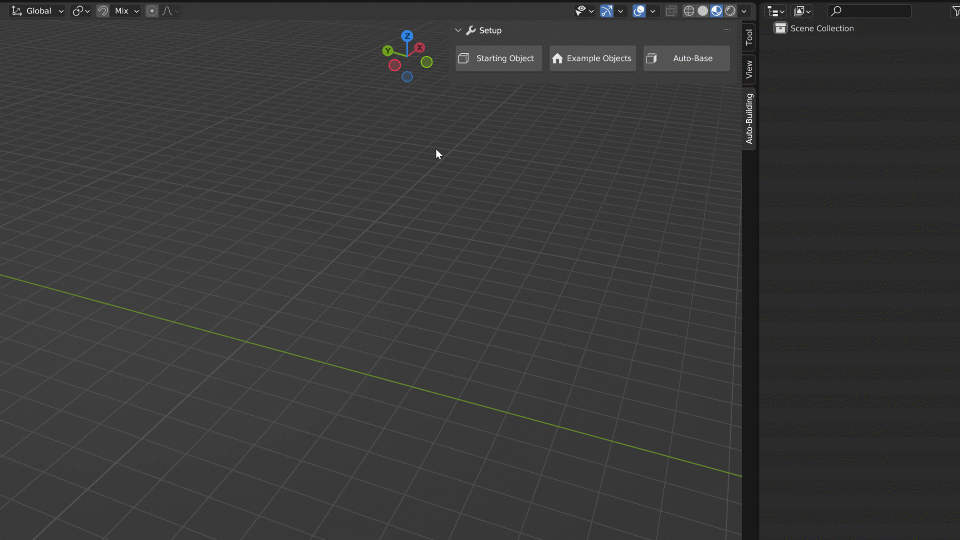Image resolution: width=960 pixels, height=540 pixels.
Task: Switch to the View sidebar tab
Action: point(749,70)
